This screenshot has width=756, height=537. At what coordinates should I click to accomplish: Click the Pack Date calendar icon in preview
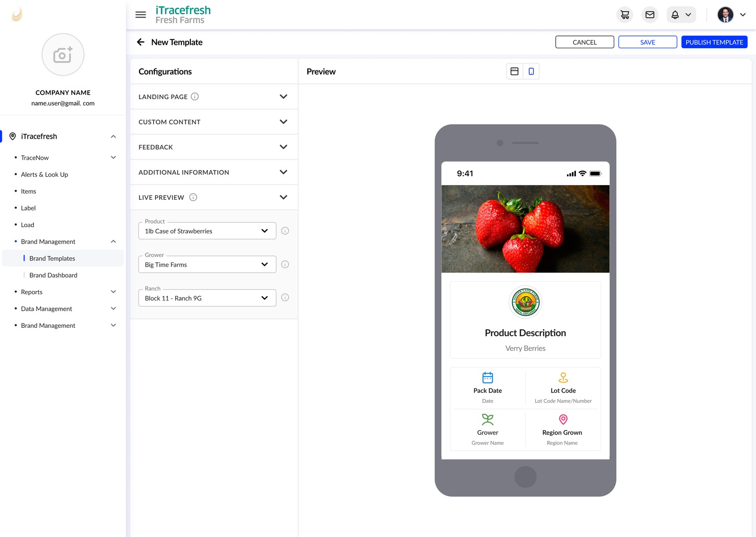tap(488, 377)
